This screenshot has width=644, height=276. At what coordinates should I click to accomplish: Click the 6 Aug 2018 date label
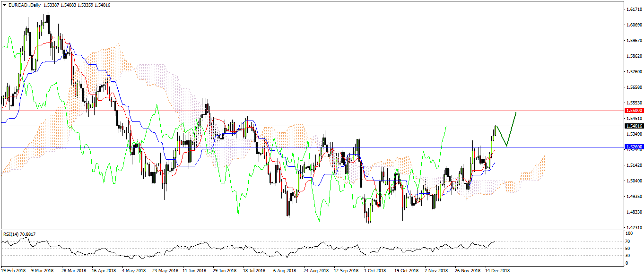285,271
